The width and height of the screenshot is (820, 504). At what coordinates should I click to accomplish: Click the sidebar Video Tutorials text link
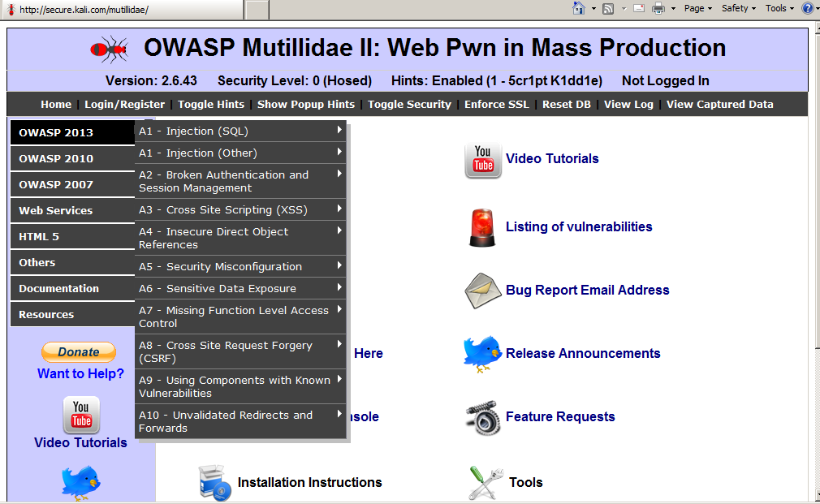(x=80, y=443)
